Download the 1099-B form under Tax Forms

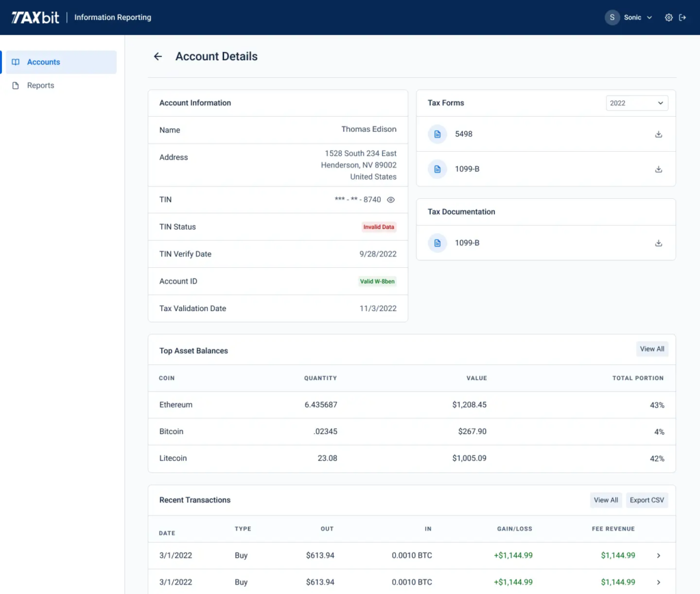pyautogui.click(x=658, y=169)
